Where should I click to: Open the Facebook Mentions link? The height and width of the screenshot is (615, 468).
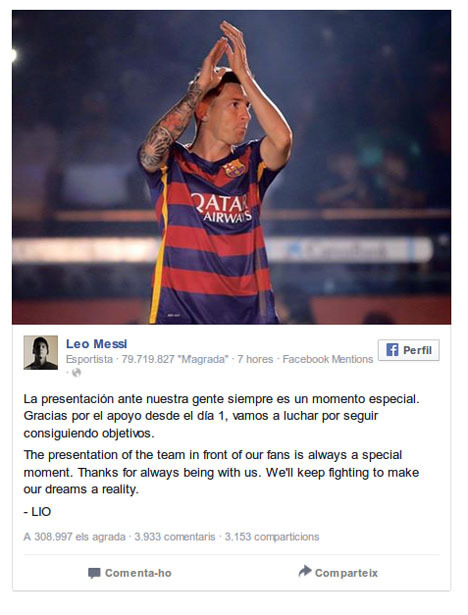coord(328,359)
